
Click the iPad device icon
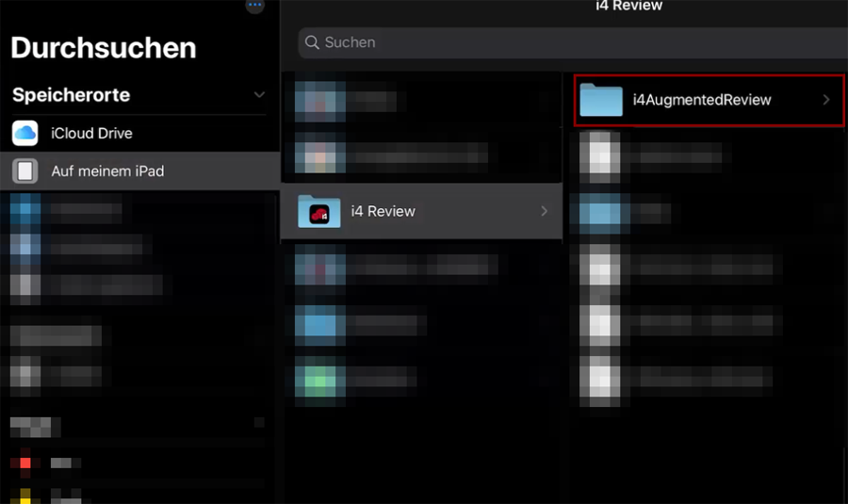click(24, 171)
